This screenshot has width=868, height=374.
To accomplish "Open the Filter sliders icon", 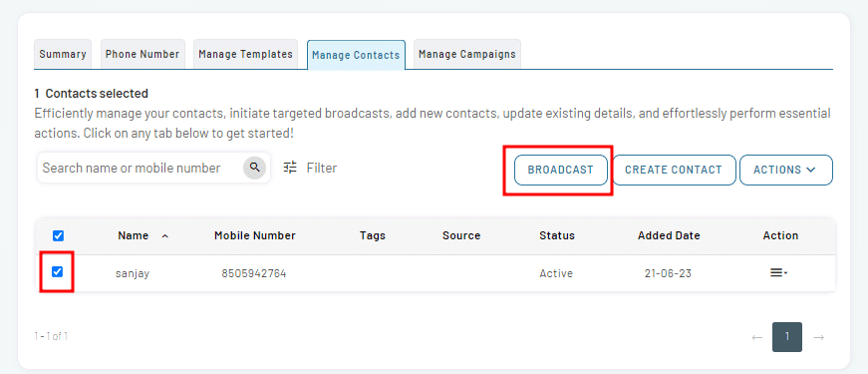I will click(290, 168).
